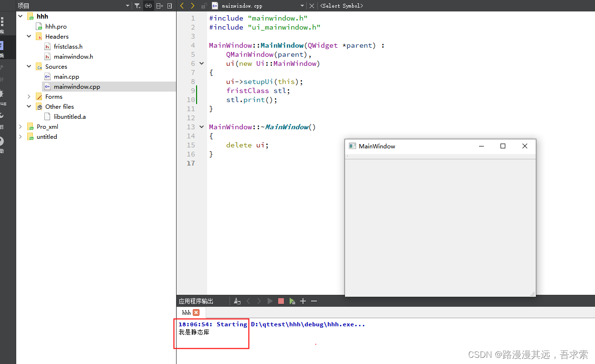Open fristclass.h header file
This screenshot has width=595, height=364.
tap(68, 46)
